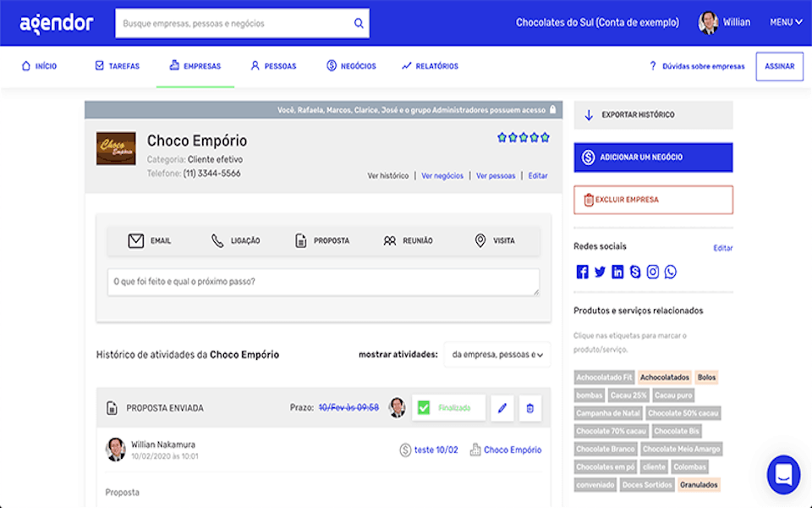
Task: Set rating to first star
Action: pyautogui.click(x=502, y=137)
